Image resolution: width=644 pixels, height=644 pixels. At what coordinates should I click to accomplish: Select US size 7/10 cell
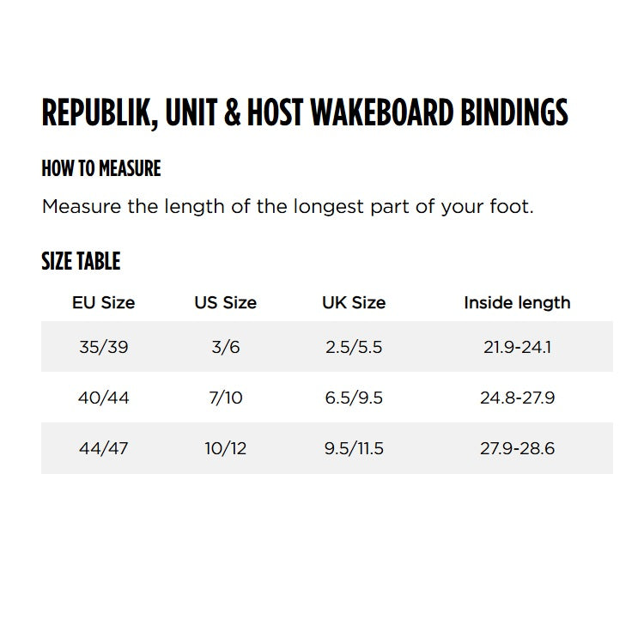[x=226, y=398]
